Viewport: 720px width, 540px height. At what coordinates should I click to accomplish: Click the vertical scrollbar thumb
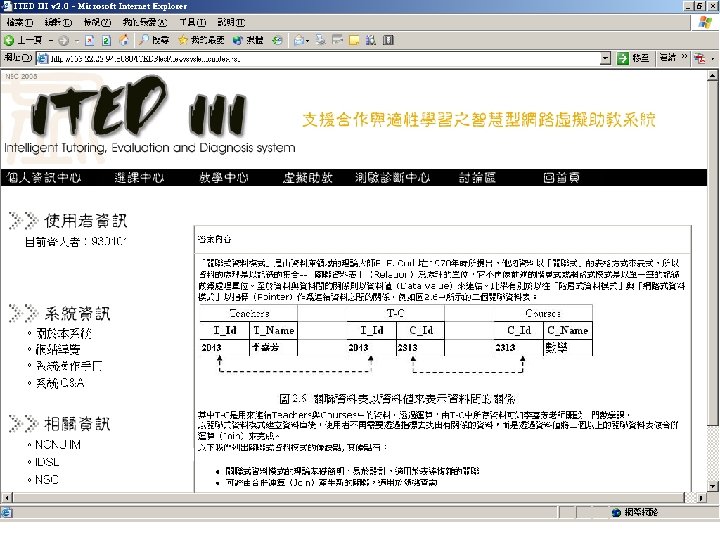(712, 253)
